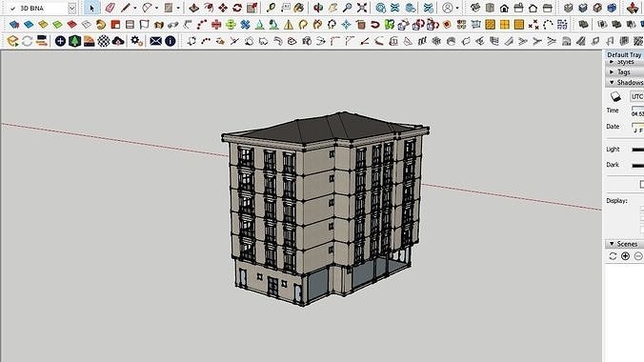Open the round Info icon
This screenshot has height=362, width=644.
[x=170, y=41]
